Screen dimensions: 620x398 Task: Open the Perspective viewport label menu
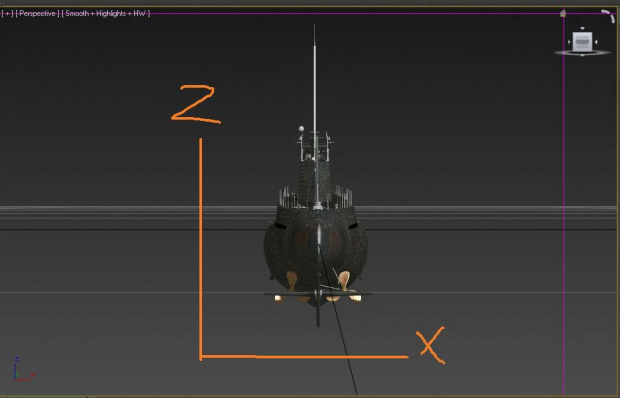[38, 13]
